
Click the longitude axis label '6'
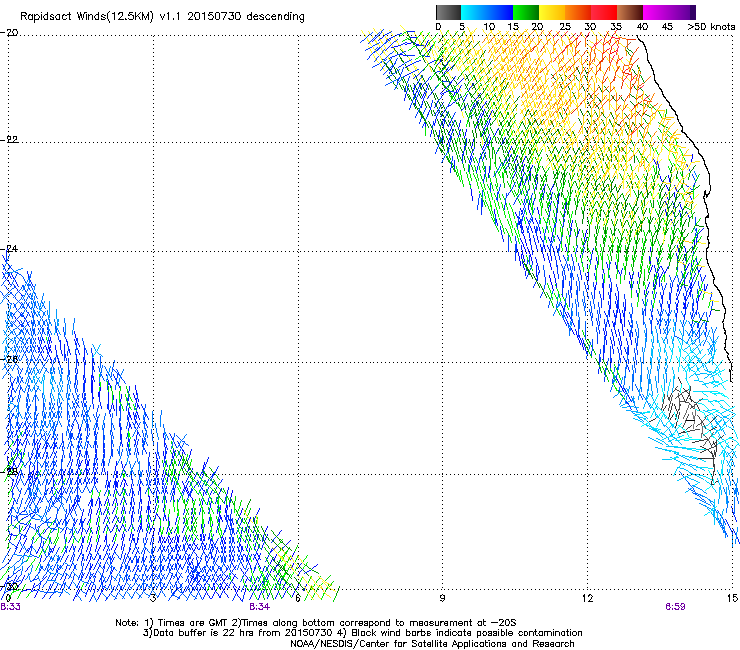(298, 598)
